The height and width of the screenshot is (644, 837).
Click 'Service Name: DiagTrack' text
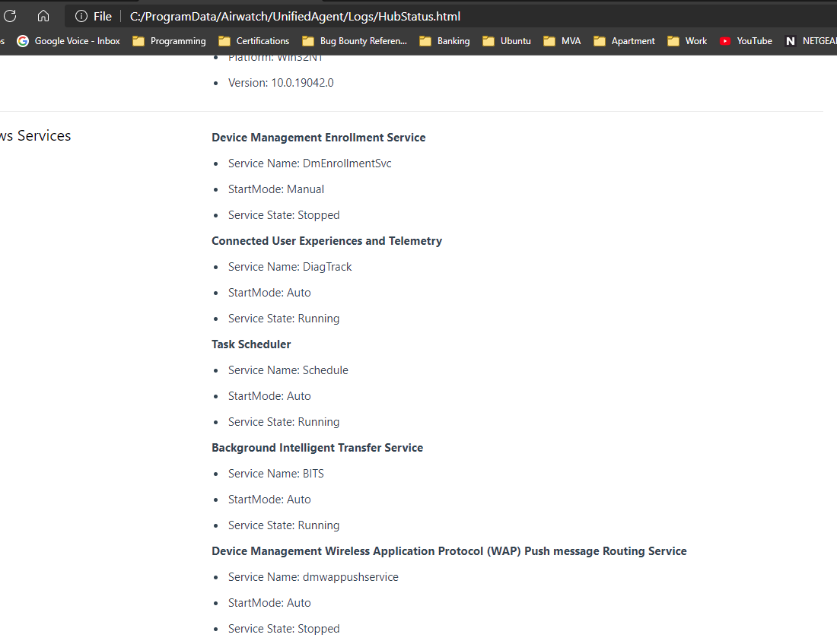click(290, 267)
